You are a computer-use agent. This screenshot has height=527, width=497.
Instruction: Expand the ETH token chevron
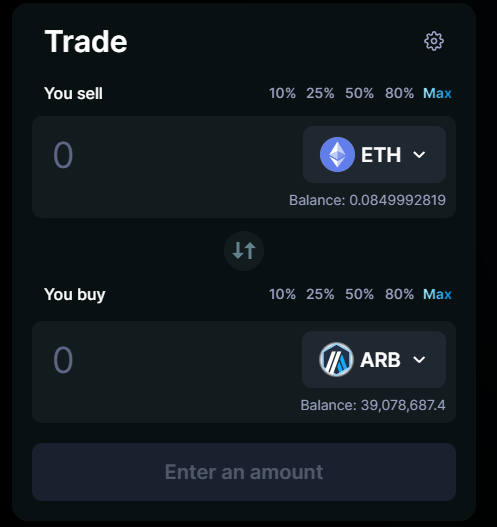[x=419, y=155]
